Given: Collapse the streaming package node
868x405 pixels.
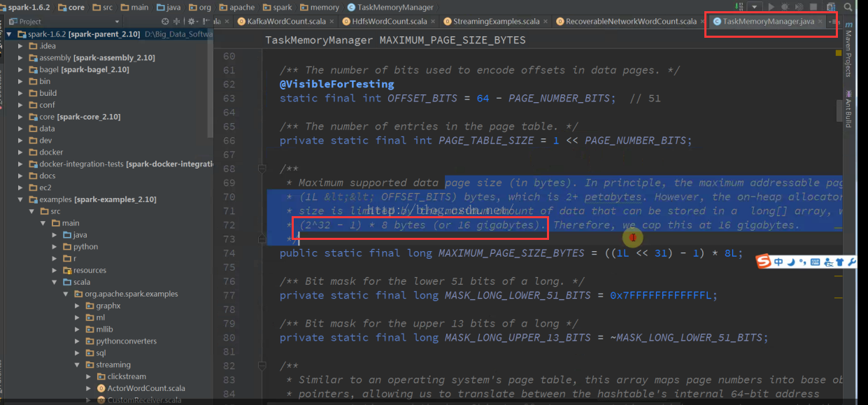Looking at the screenshot, I should [x=78, y=364].
